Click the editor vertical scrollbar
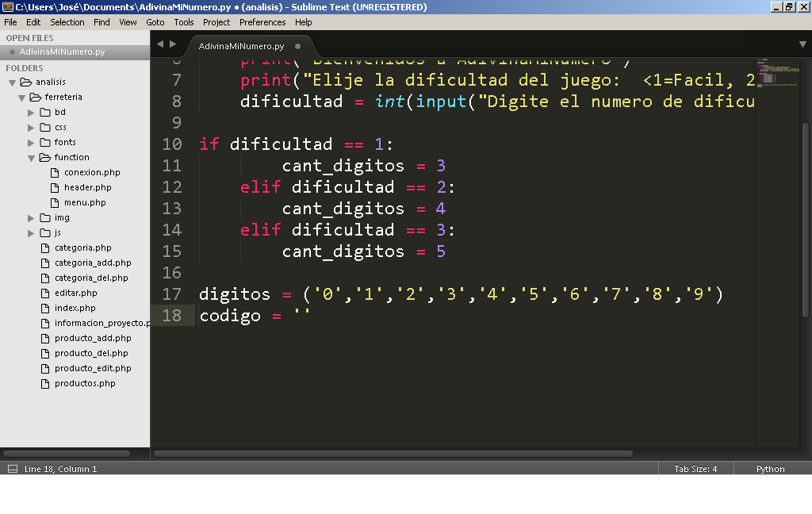The image size is (812, 514). point(806,220)
